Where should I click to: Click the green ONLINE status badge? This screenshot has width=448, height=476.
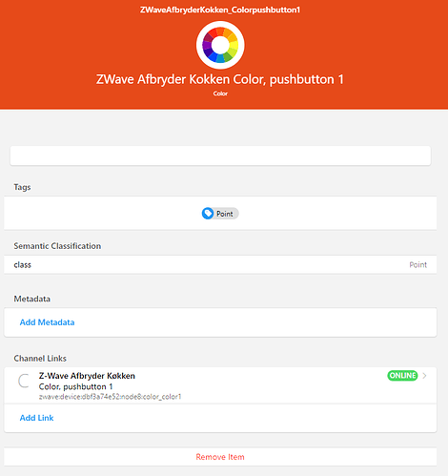(x=402, y=376)
